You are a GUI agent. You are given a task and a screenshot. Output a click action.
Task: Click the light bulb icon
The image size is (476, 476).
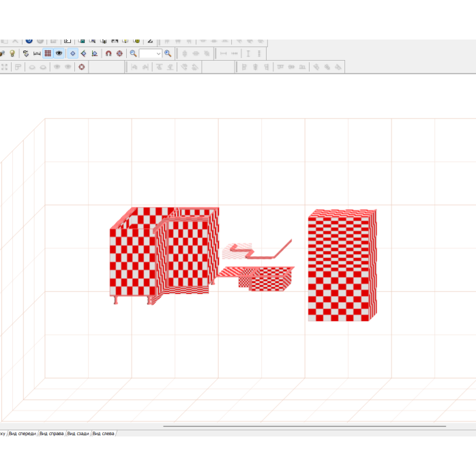click(12, 53)
